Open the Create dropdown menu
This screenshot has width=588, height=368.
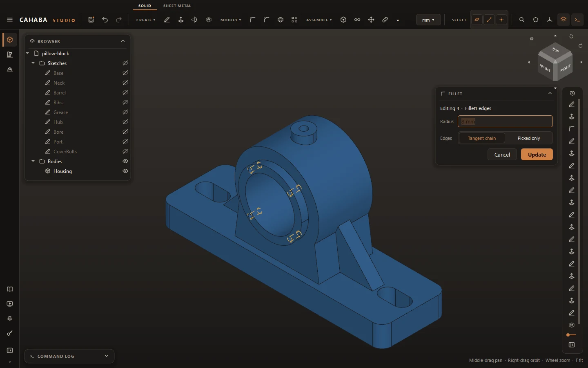tap(146, 20)
